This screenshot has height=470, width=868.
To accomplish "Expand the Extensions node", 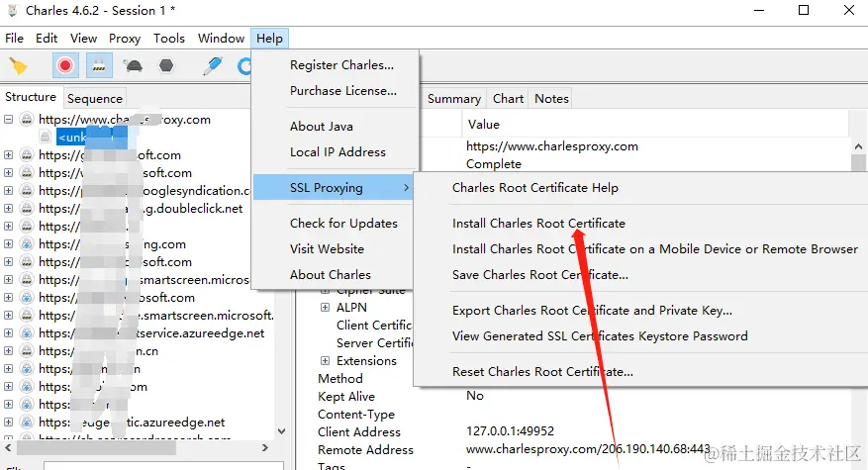I will pos(325,360).
